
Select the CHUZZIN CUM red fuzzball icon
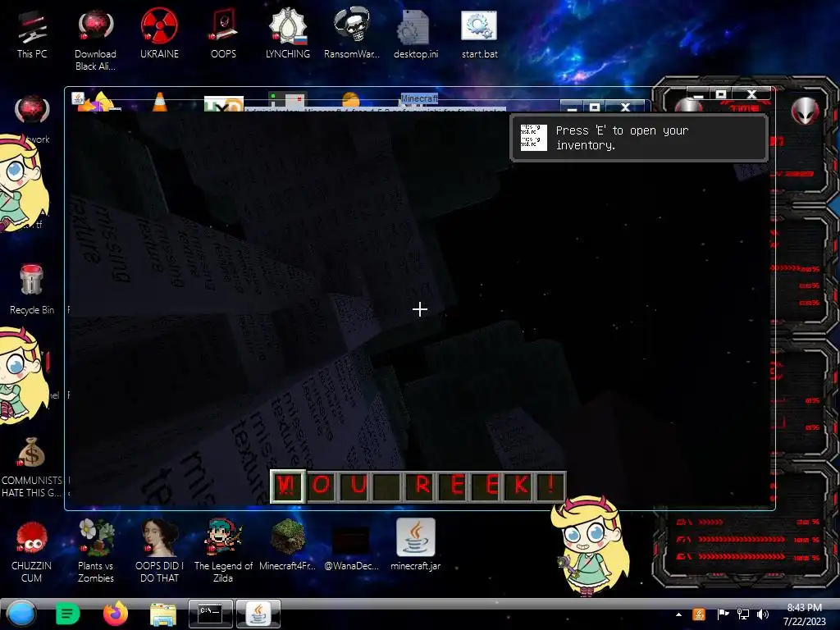click(x=32, y=552)
